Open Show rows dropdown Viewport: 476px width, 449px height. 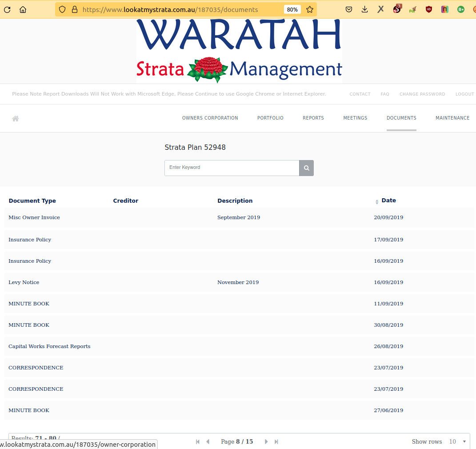[457, 442]
